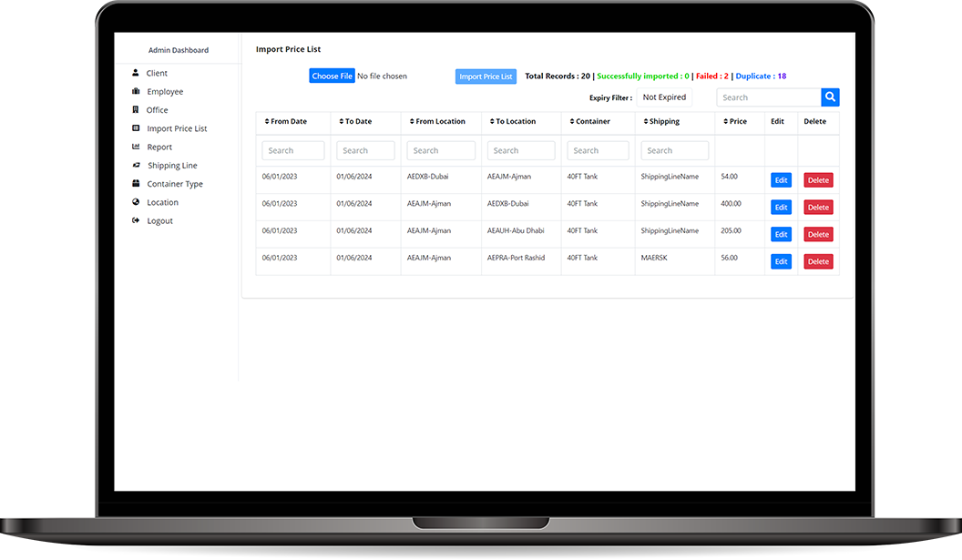This screenshot has height=560, width=962.
Task: Click the price value 56.00
Action: [x=730, y=258]
